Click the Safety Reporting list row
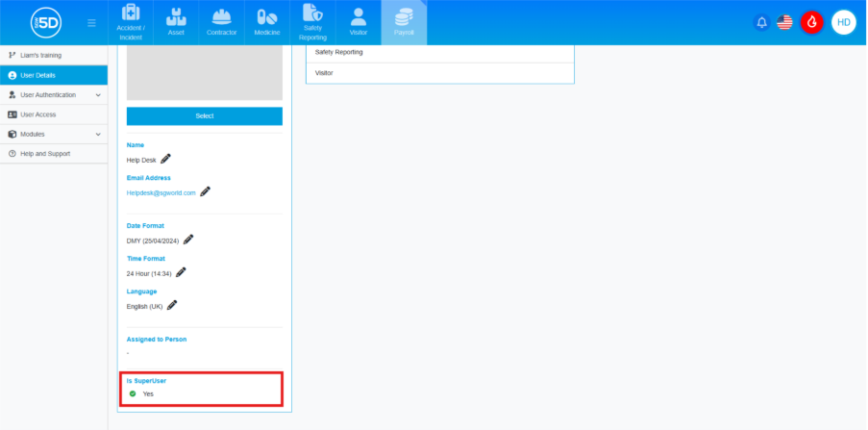 pyautogui.click(x=440, y=53)
